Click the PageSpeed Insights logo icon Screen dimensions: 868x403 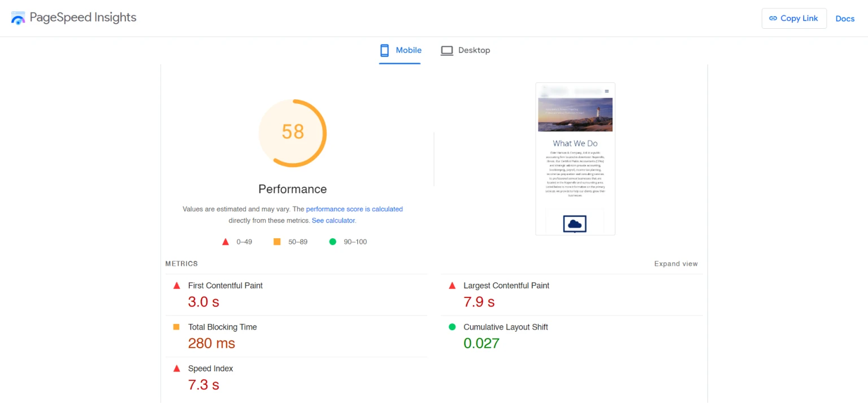pyautogui.click(x=18, y=18)
